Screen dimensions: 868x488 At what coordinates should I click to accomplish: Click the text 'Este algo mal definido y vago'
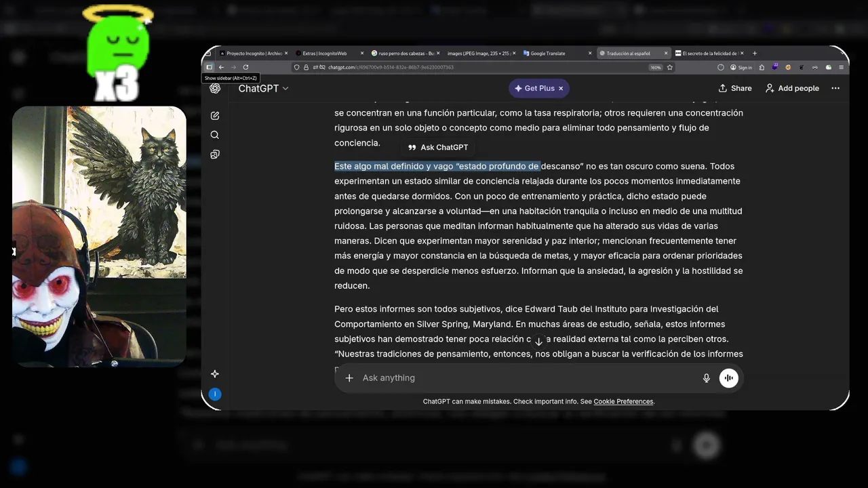[394, 166]
